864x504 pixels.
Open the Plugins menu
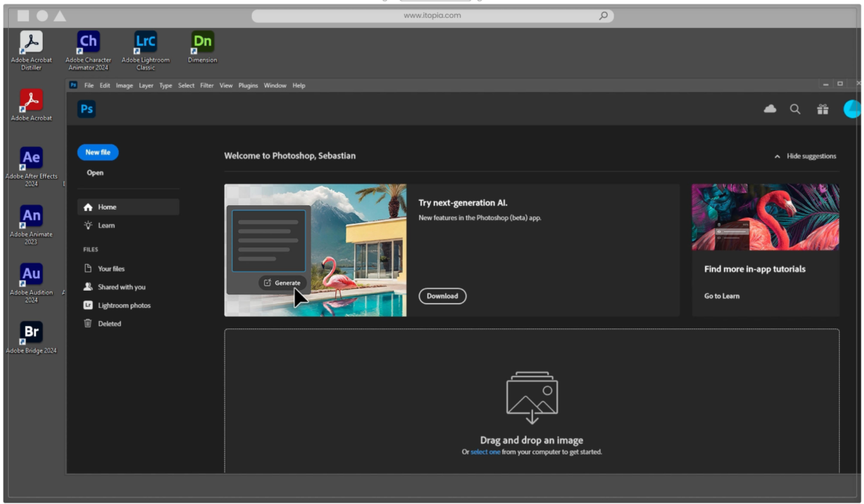[248, 86]
